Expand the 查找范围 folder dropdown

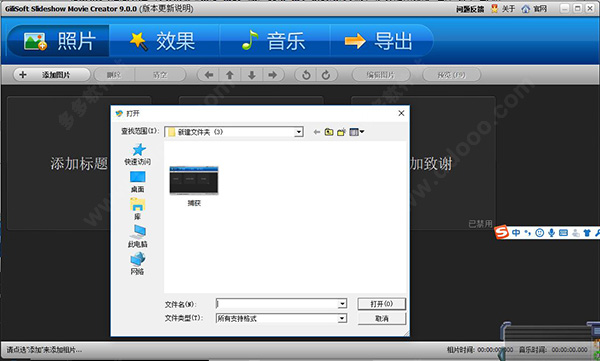(298, 132)
